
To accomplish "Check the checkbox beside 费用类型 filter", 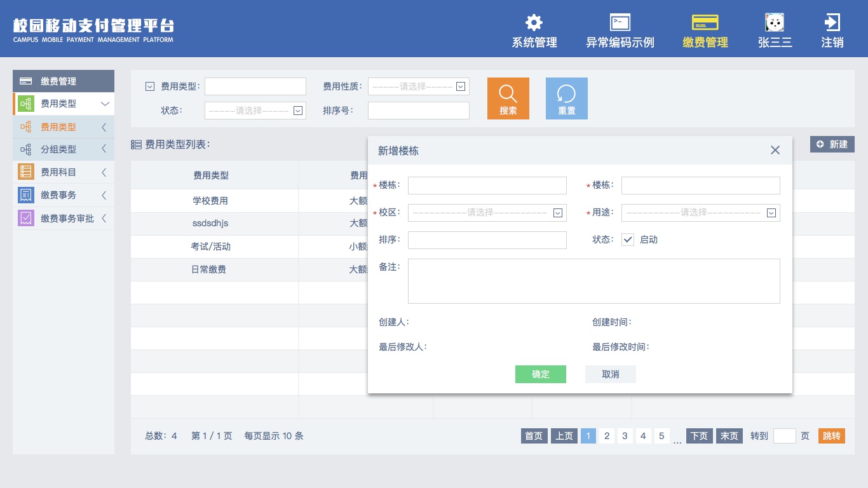I will point(149,86).
